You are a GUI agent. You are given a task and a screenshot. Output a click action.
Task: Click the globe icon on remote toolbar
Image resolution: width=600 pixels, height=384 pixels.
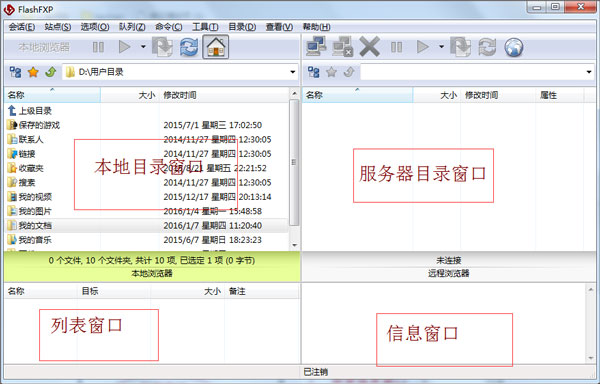tap(514, 47)
